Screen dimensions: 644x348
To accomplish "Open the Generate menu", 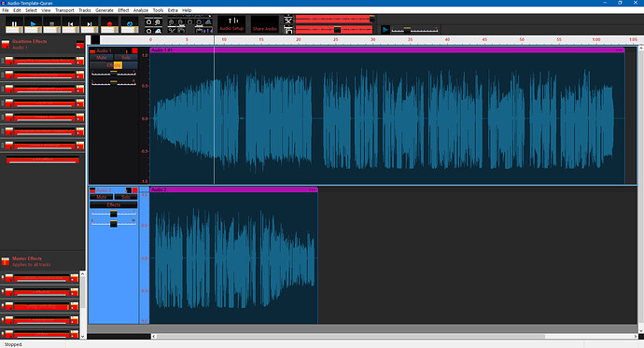I will coord(105,10).
